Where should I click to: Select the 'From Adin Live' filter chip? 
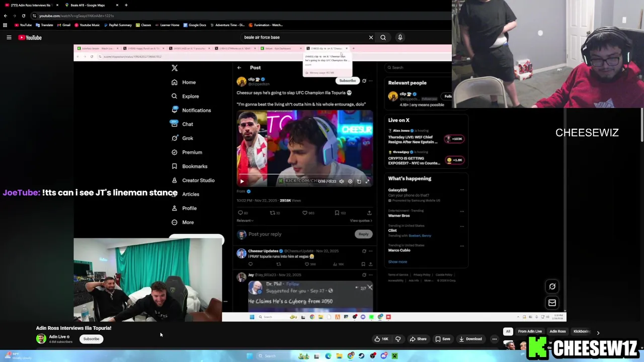pos(530,332)
